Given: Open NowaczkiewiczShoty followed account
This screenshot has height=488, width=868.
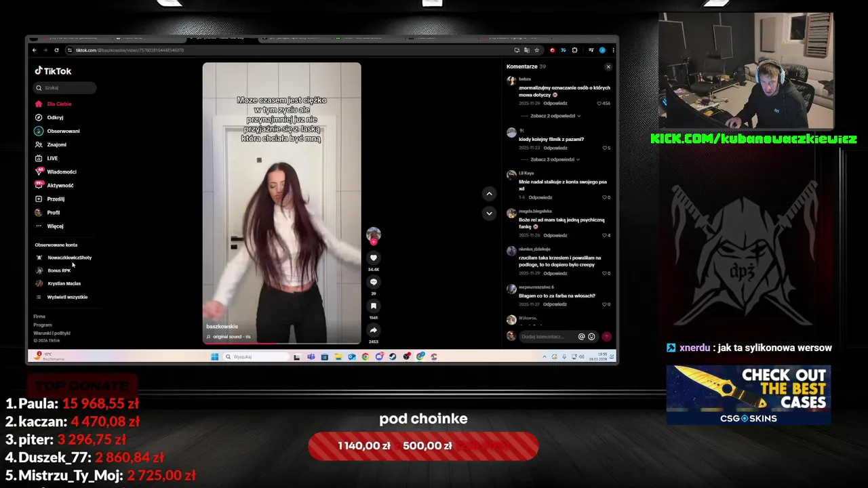Looking at the screenshot, I should coord(64,258).
